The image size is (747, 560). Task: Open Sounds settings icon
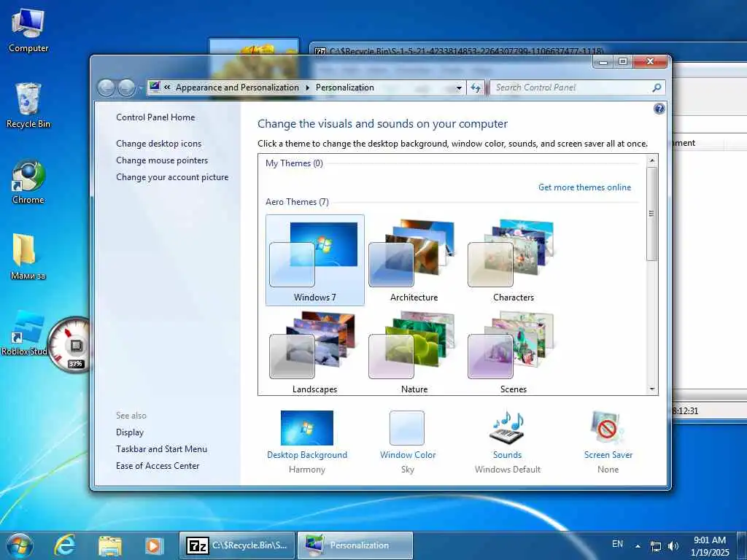508,427
